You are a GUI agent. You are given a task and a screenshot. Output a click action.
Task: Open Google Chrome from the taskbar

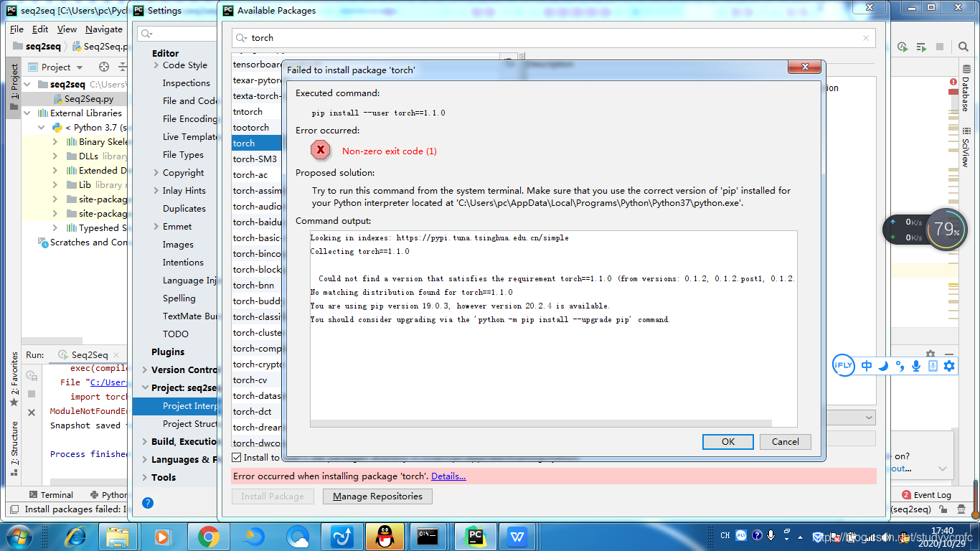click(209, 537)
